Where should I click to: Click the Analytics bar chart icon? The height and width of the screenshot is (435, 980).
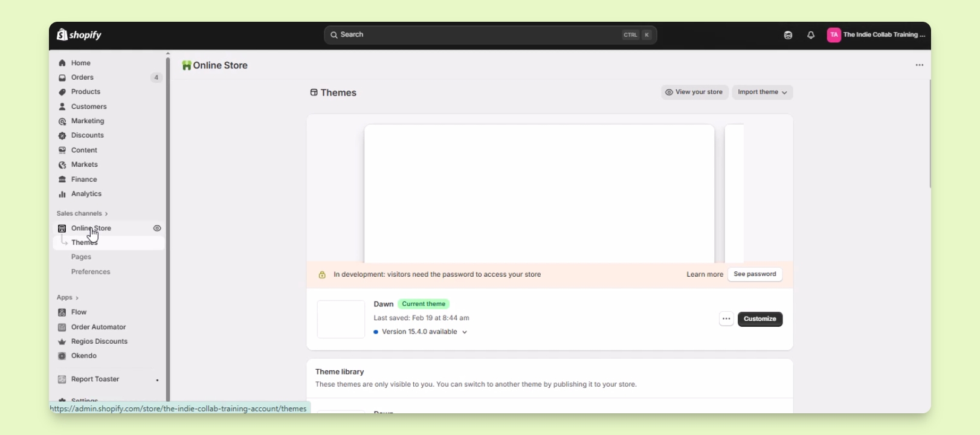coord(62,194)
